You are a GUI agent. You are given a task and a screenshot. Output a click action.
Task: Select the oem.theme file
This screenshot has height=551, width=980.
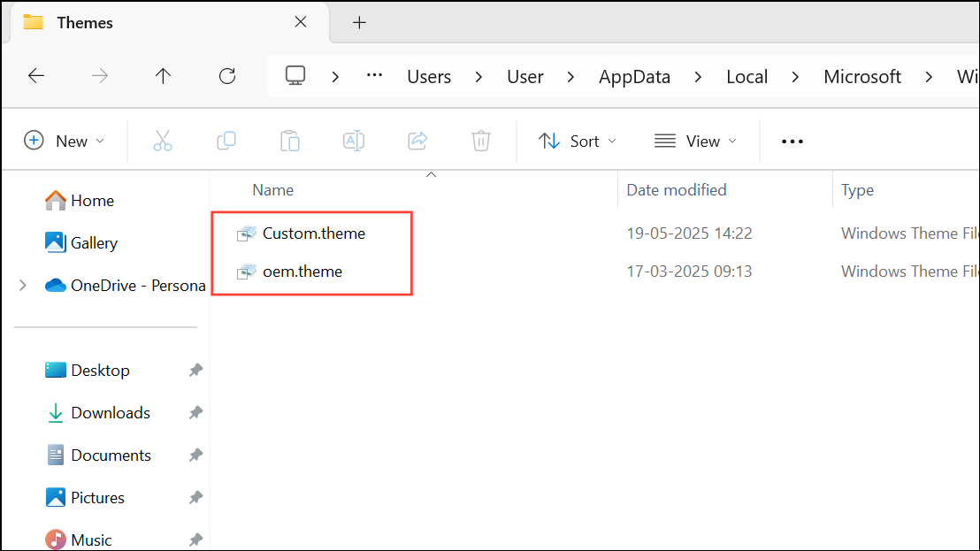click(302, 272)
